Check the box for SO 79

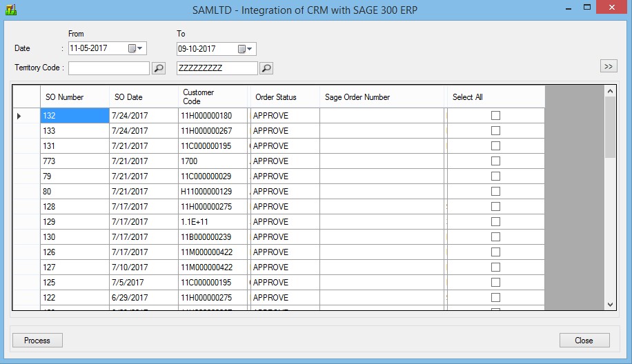click(496, 176)
